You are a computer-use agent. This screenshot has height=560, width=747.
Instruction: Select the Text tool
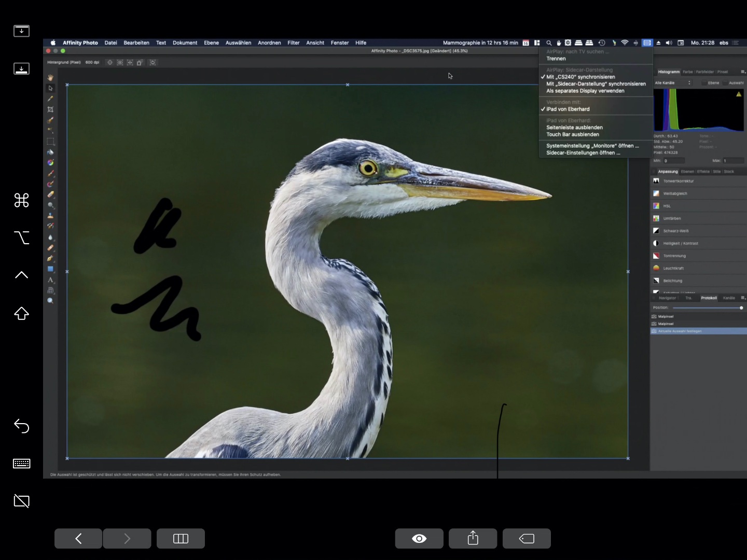coord(50,280)
